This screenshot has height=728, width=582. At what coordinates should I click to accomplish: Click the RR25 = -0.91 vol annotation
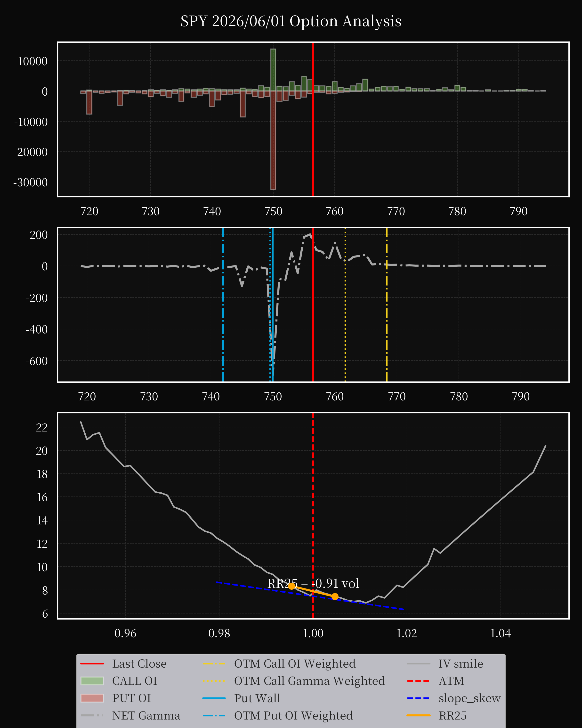coord(313,583)
